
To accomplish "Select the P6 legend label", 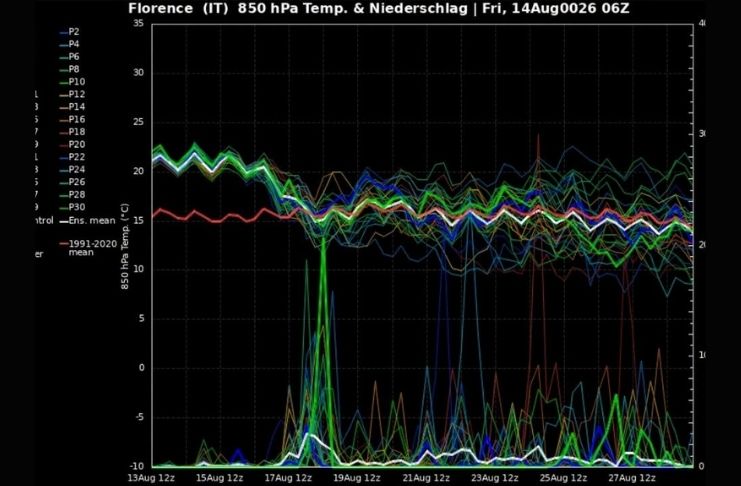I will click(74, 57).
